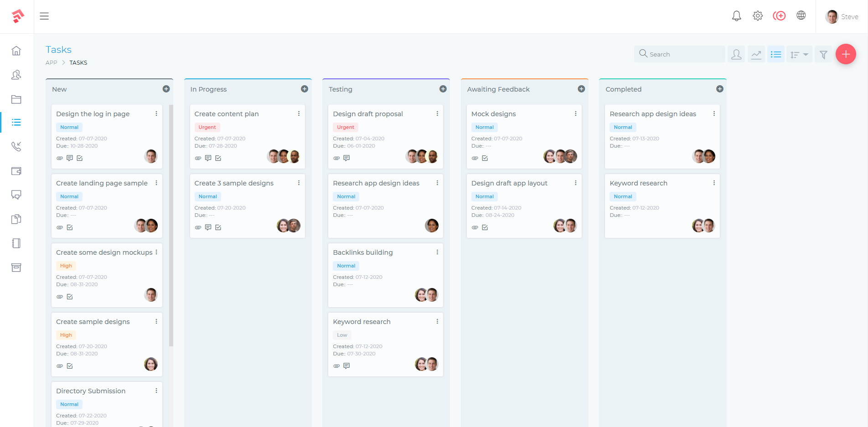This screenshot has width=868, height=427.
Task: Open the Calls section in the sidebar
Action: pyautogui.click(x=16, y=146)
